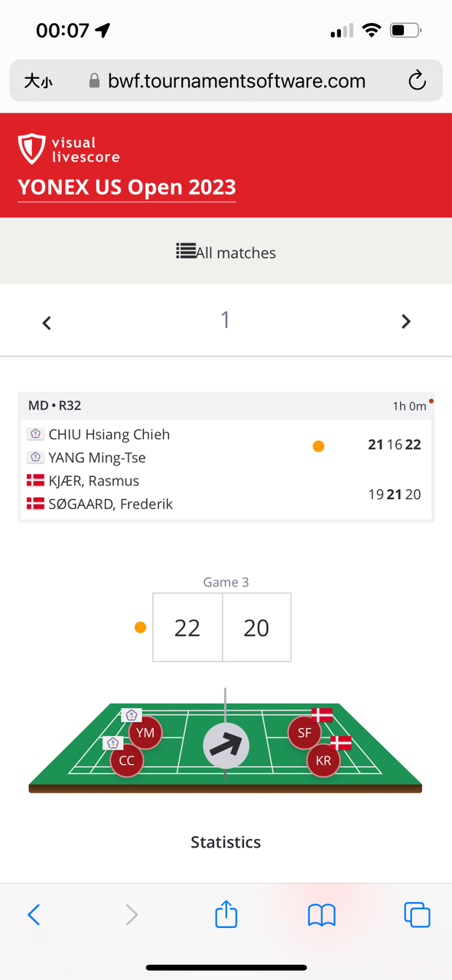Image resolution: width=452 pixels, height=980 pixels.
Task: Open the Safari share sheet icon
Action: click(226, 913)
